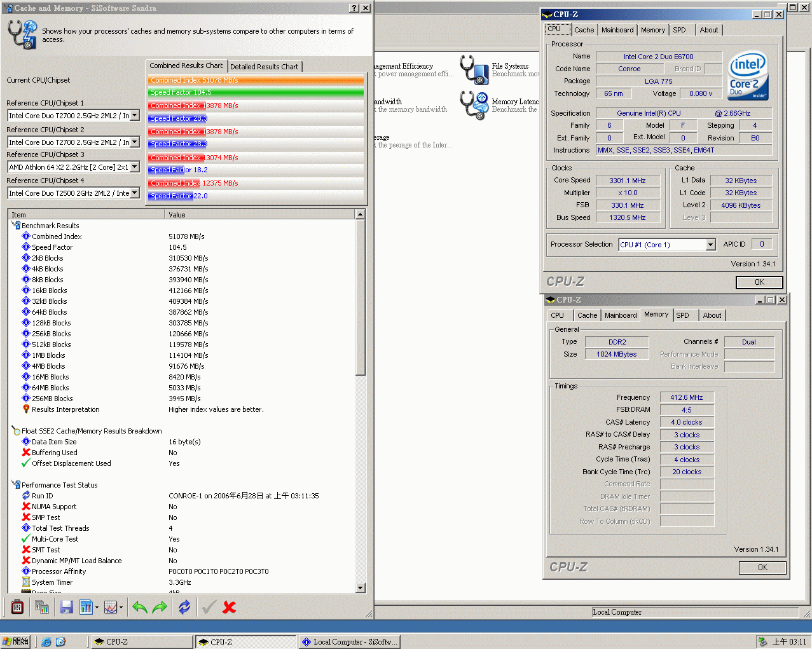
Task: Click OK in the CPU-Z CPU window
Action: click(759, 282)
